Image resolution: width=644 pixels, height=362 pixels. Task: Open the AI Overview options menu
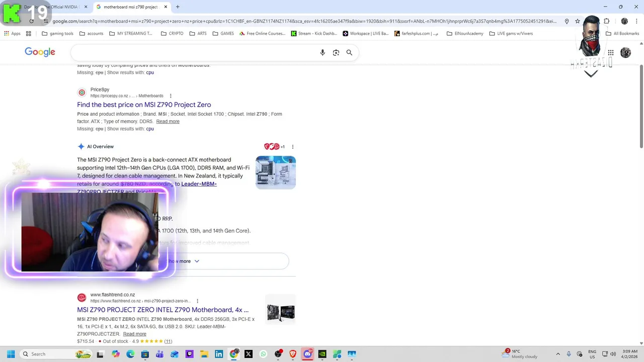click(293, 147)
